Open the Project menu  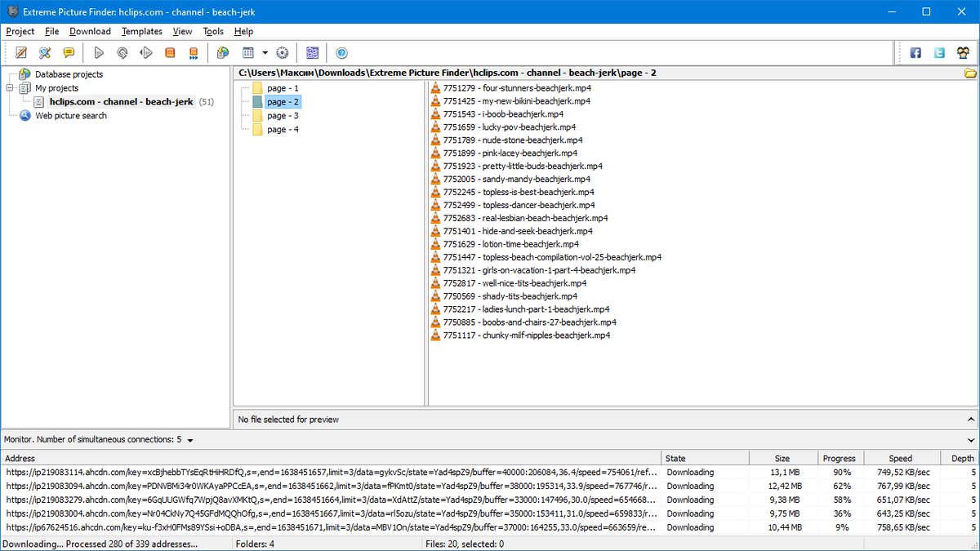point(20,31)
